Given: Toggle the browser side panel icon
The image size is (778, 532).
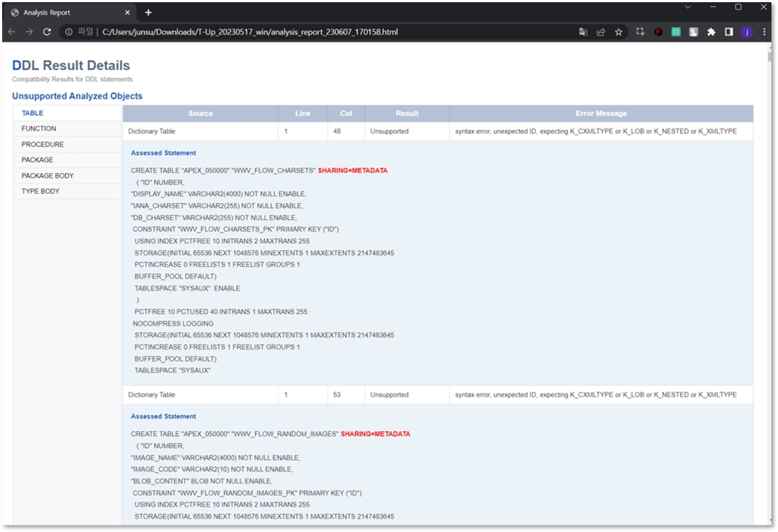Looking at the screenshot, I should coord(729,32).
